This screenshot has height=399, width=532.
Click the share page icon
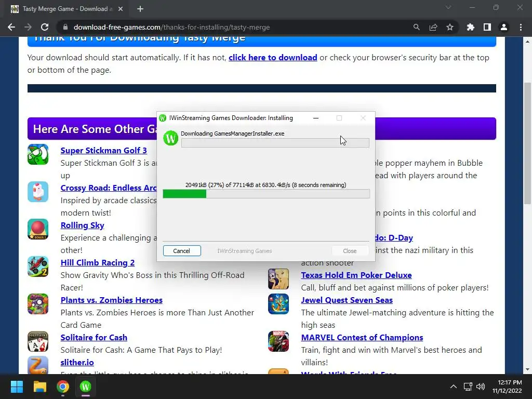click(433, 27)
